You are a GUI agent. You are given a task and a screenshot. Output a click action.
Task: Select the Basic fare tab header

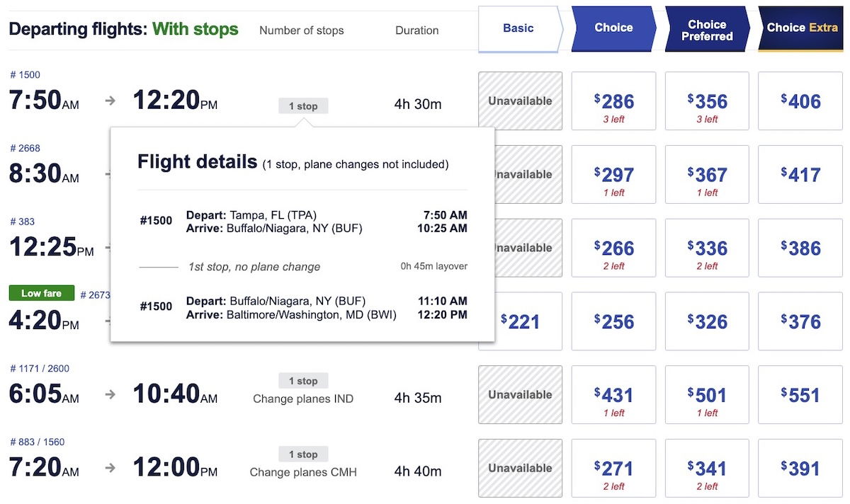click(x=521, y=29)
